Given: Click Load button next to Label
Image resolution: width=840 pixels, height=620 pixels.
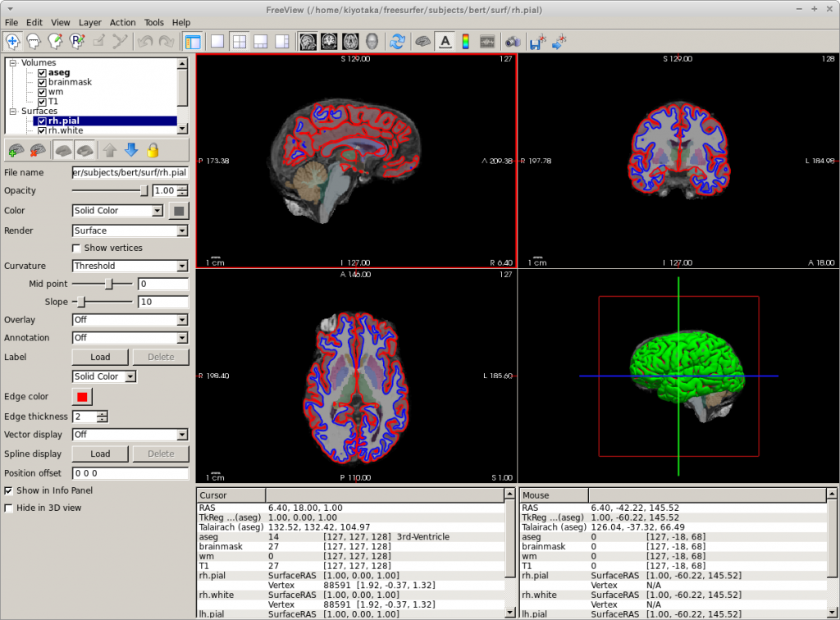Looking at the screenshot, I should (x=100, y=357).
